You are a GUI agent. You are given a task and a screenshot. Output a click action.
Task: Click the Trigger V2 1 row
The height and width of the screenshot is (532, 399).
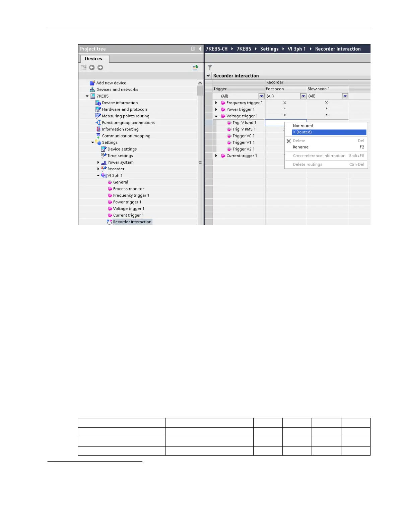point(244,149)
